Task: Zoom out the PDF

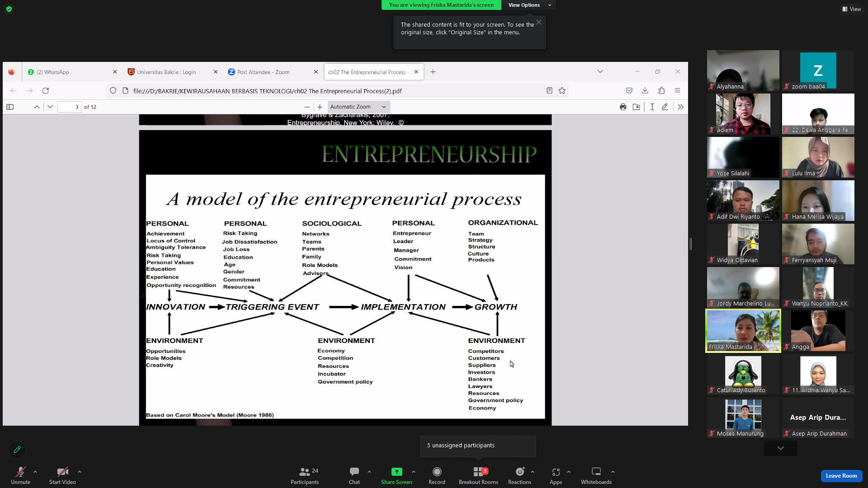Action: click(x=307, y=107)
